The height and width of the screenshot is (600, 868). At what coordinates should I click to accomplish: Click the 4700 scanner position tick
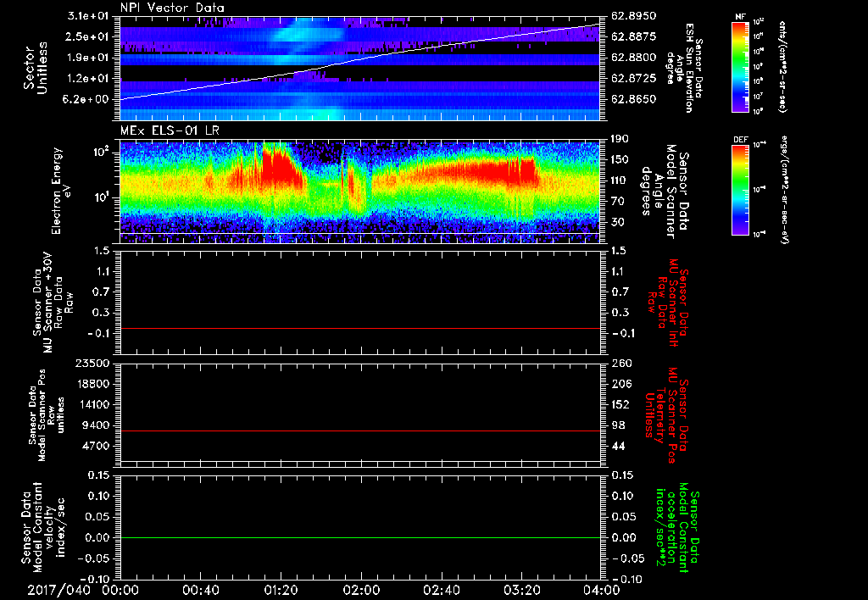[x=96, y=446]
